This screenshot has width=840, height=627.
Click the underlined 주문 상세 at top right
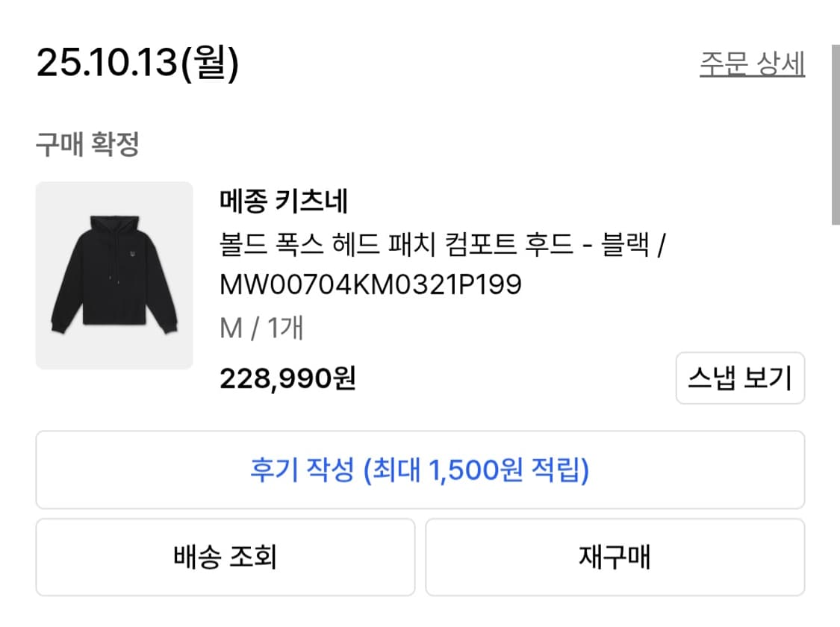[753, 64]
